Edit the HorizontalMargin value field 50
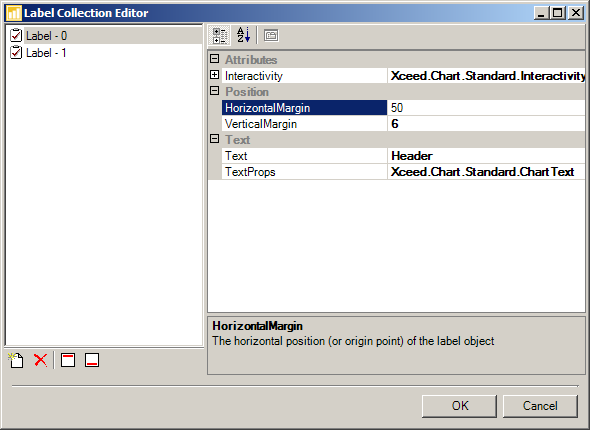This screenshot has width=590, height=430. click(486, 108)
